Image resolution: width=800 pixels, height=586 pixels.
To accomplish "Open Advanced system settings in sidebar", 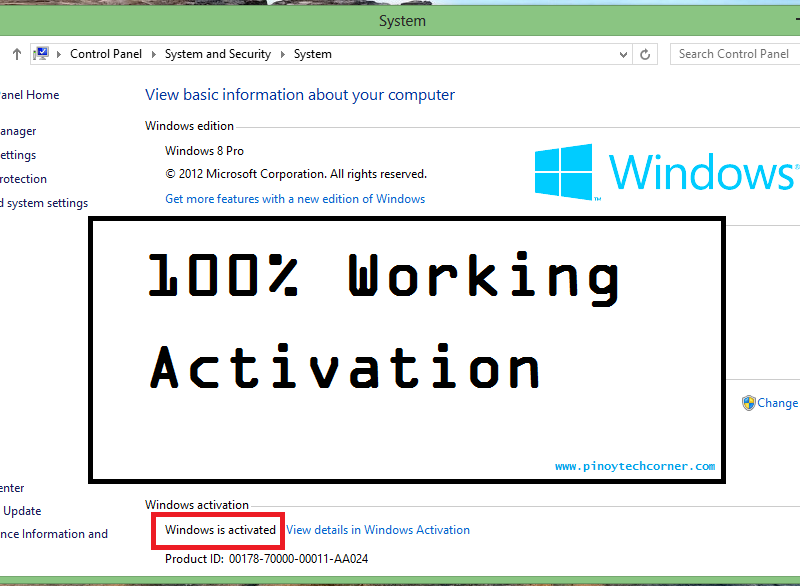I will tap(44, 203).
